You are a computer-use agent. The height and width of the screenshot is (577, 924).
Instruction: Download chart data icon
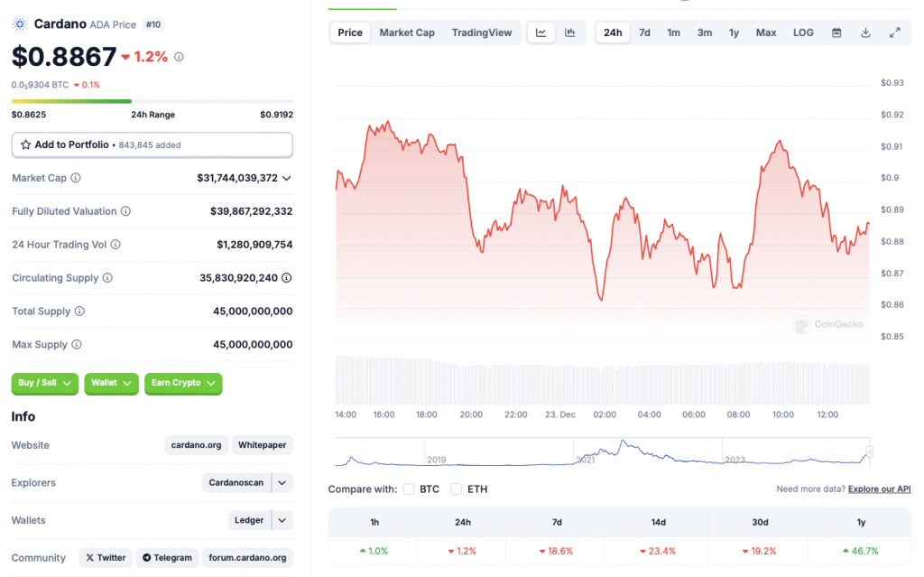(865, 33)
